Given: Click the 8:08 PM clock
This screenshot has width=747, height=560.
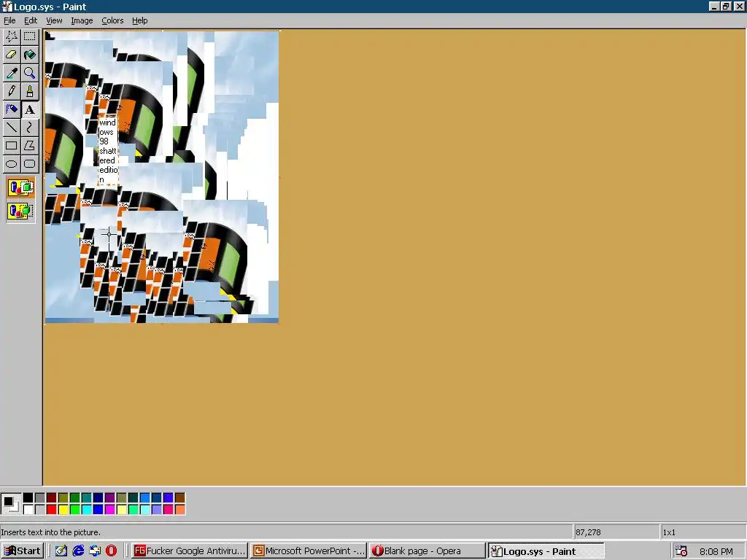Looking at the screenshot, I should pyautogui.click(x=716, y=551).
